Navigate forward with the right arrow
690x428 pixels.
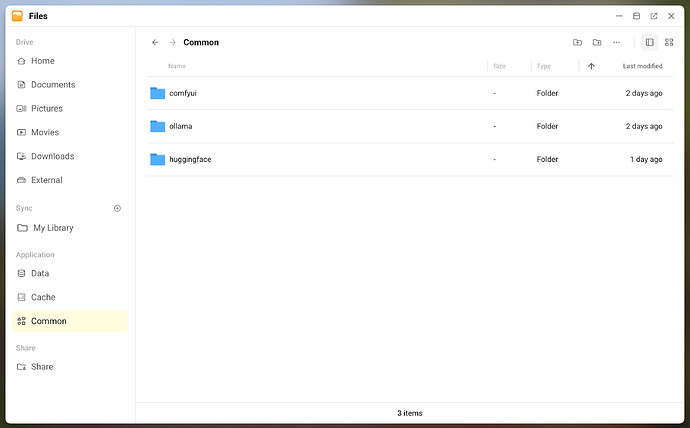tap(172, 42)
